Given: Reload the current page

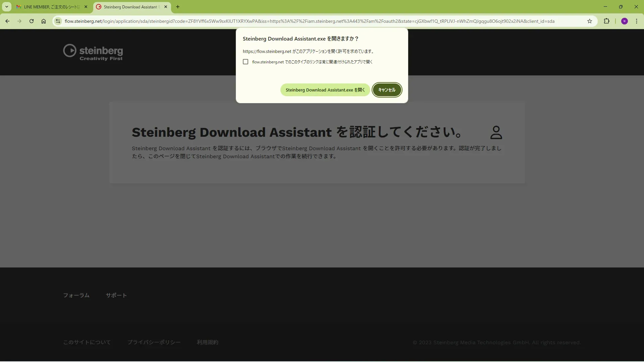Looking at the screenshot, I should pyautogui.click(x=32, y=21).
